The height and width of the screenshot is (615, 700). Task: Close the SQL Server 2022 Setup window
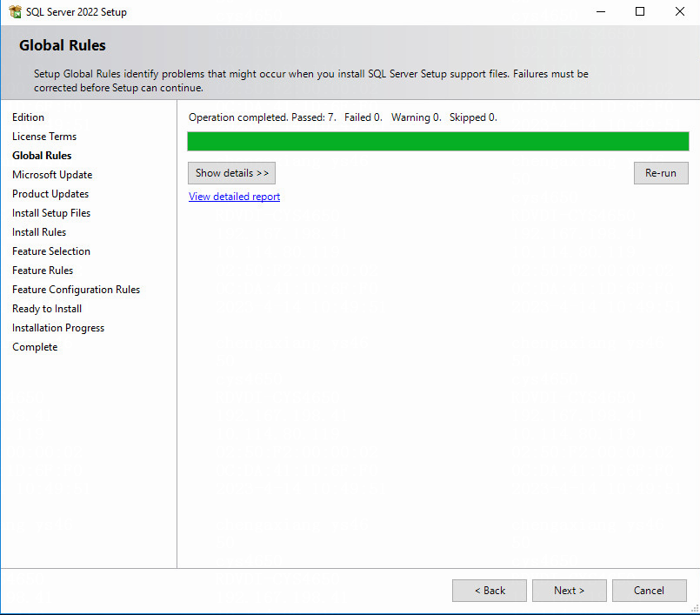679,11
